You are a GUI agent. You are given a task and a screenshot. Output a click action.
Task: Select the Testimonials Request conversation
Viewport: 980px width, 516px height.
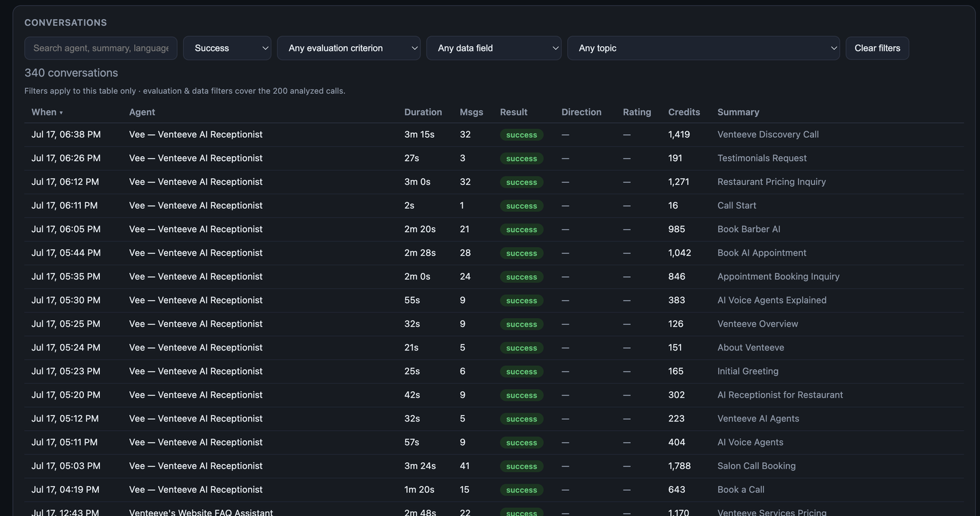coord(494,158)
